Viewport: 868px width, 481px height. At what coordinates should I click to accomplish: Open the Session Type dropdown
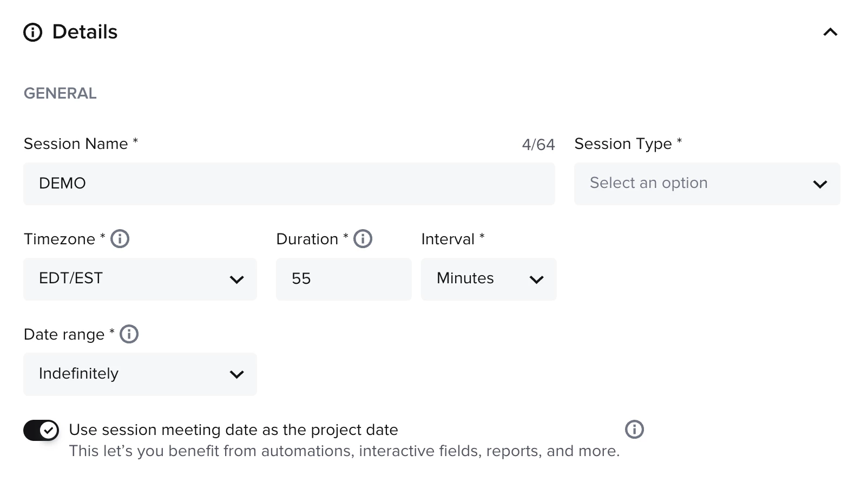[707, 184]
